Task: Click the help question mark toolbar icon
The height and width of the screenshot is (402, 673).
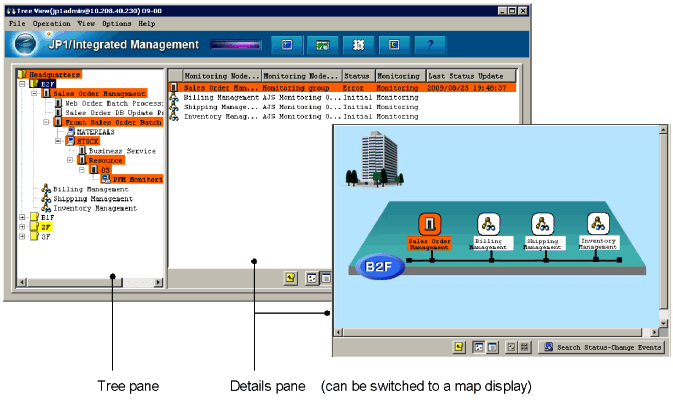Action: click(x=431, y=45)
